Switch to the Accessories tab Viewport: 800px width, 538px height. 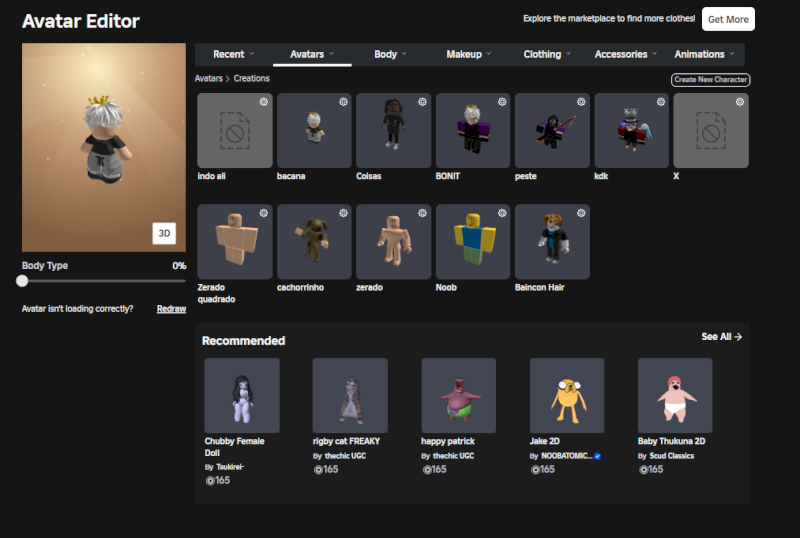[x=626, y=54]
